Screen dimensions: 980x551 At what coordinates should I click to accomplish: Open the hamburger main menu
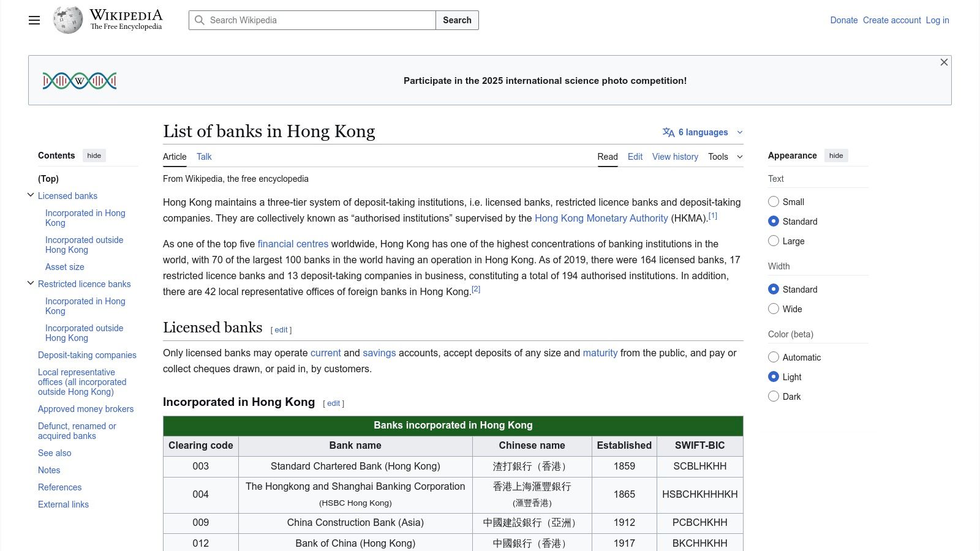(x=34, y=20)
